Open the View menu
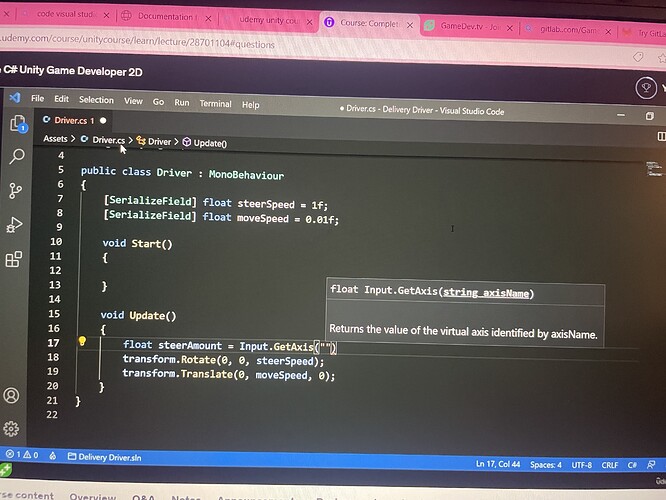Screen dimensions: 666x500 (133, 101)
